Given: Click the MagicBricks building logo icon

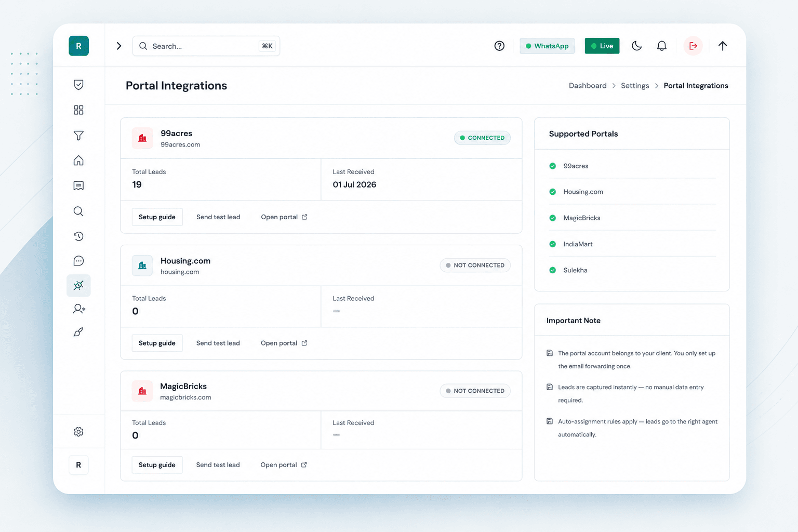Looking at the screenshot, I should click(142, 391).
